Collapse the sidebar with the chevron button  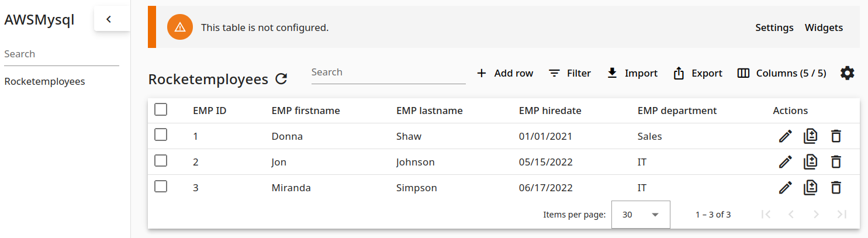click(109, 19)
